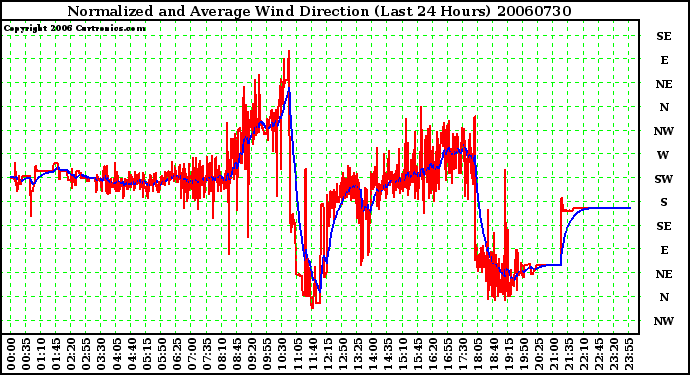Choose the 19:50 time label
The image size is (690, 375).
pyautogui.click(x=523, y=354)
